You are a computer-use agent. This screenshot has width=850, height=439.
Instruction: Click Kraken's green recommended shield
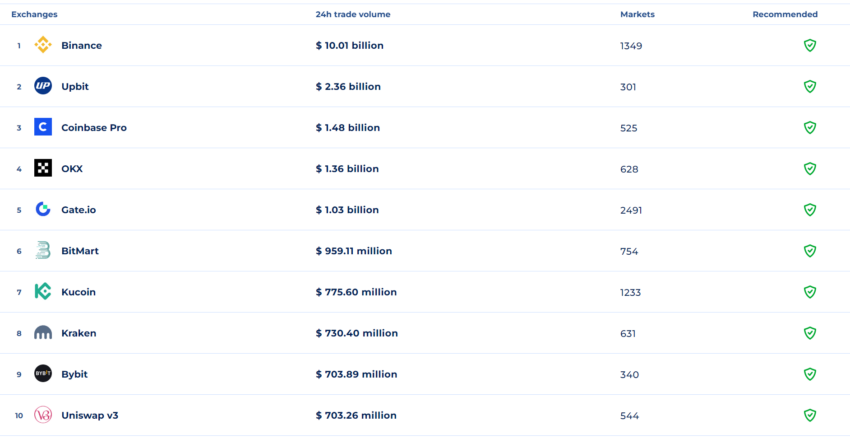click(x=810, y=333)
